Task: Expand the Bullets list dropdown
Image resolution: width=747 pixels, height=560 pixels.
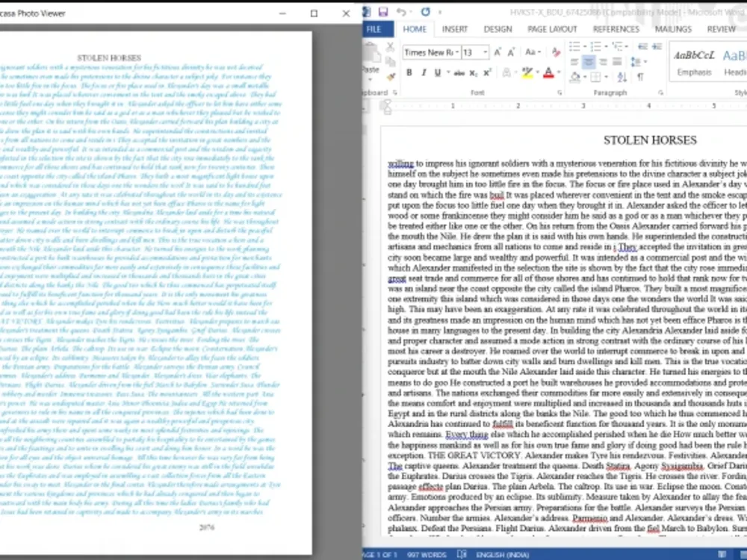Action: [x=585, y=46]
